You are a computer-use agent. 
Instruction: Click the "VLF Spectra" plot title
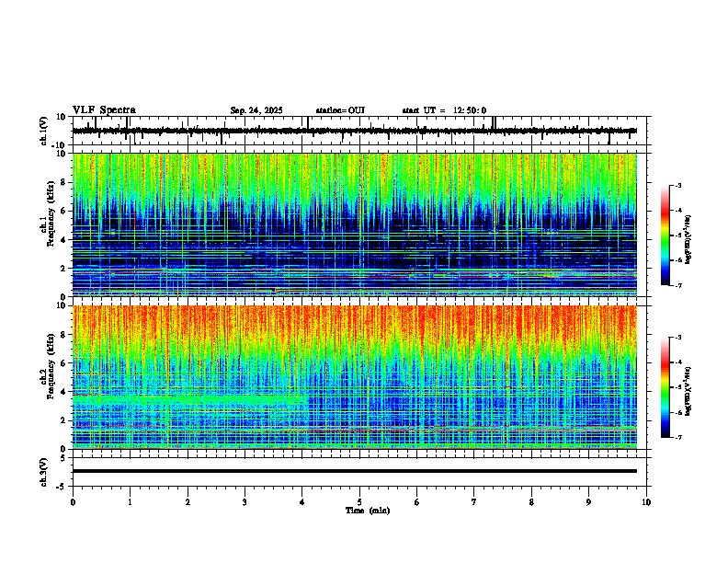[x=104, y=110]
